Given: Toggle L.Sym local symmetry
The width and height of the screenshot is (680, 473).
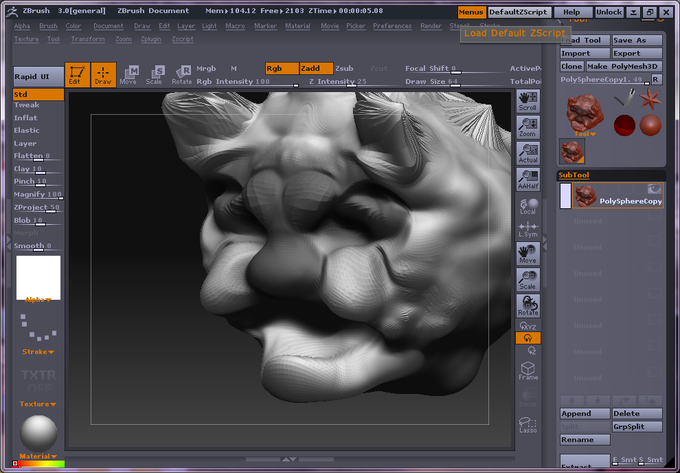Looking at the screenshot, I should point(528,229).
